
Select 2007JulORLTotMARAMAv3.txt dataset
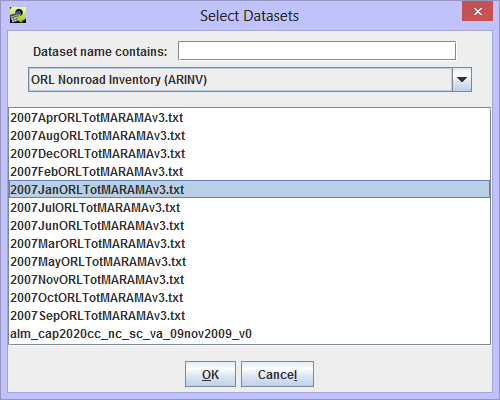(x=249, y=208)
